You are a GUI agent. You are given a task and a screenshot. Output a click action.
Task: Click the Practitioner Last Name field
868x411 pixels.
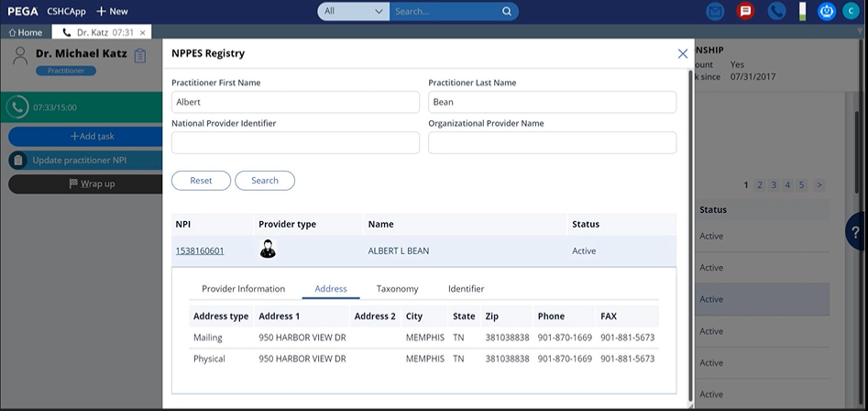pos(552,102)
